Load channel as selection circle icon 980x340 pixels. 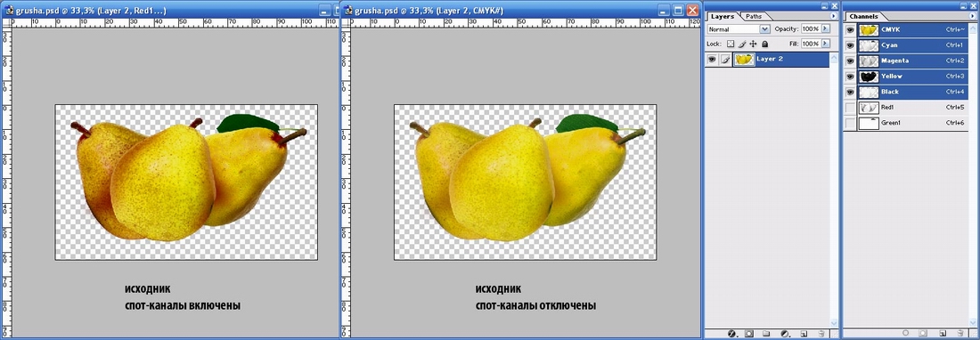coord(906,333)
